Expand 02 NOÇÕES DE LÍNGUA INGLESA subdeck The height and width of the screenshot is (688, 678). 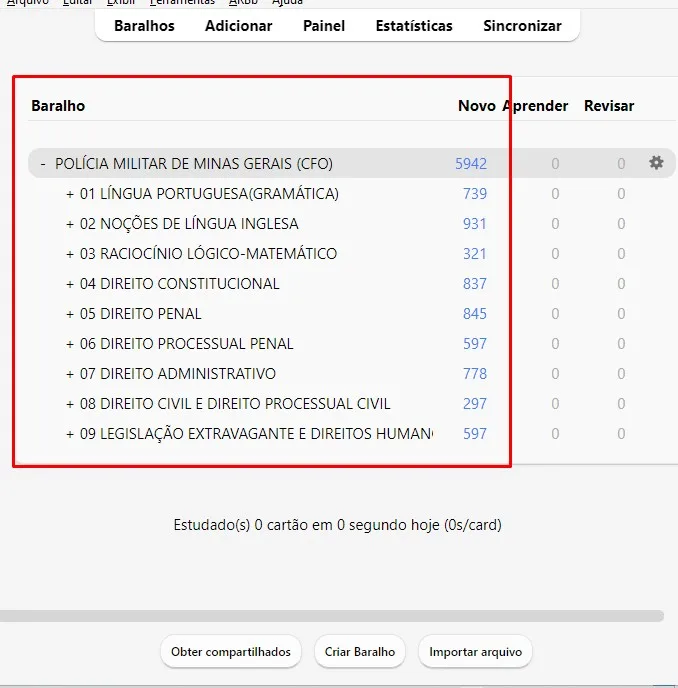point(70,224)
